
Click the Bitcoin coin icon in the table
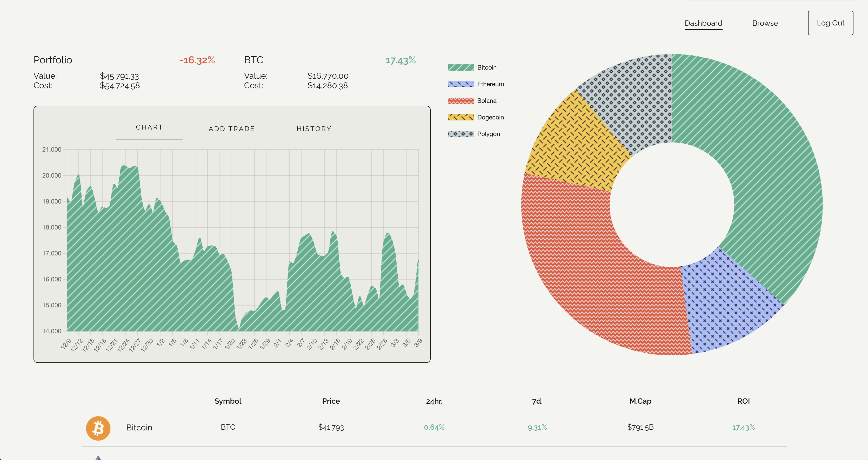tap(98, 428)
